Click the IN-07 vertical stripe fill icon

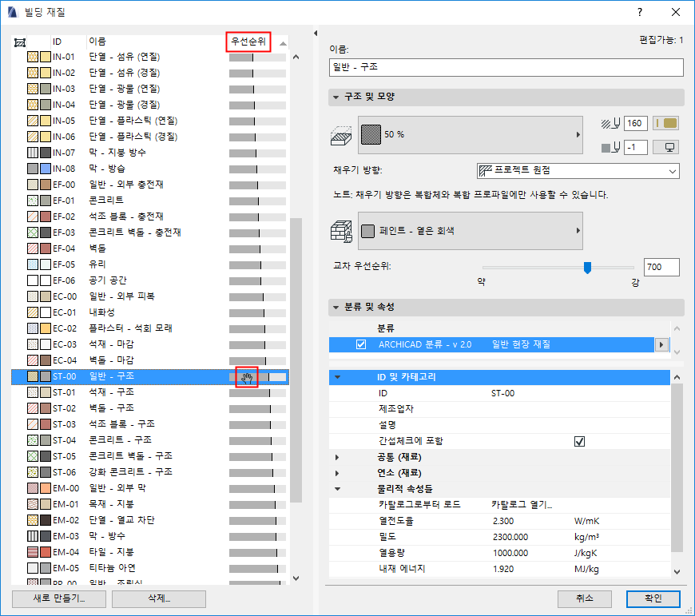(x=33, y=153)
